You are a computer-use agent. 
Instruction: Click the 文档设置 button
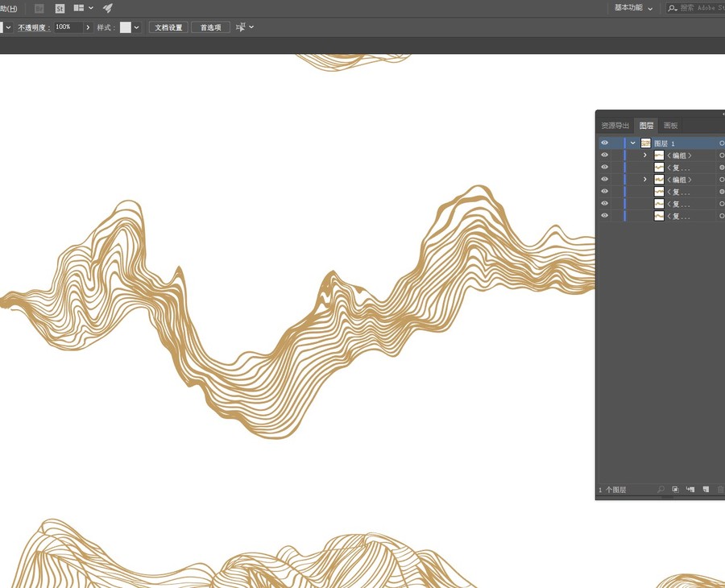(x=168, y=27)
